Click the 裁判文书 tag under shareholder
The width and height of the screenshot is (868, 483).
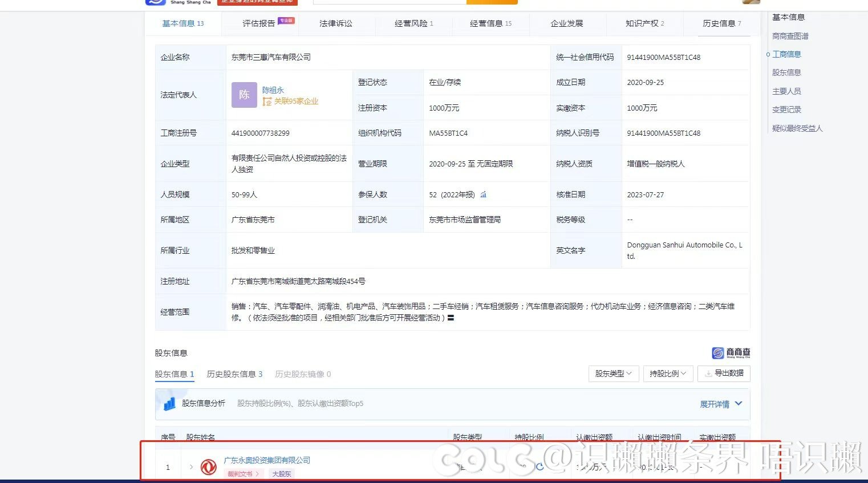(242, 474)
